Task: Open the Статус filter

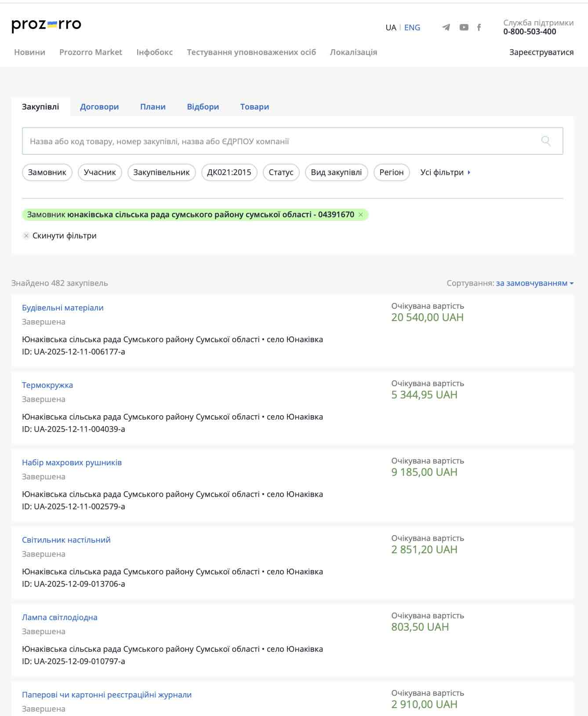Action: pos(281,172)
